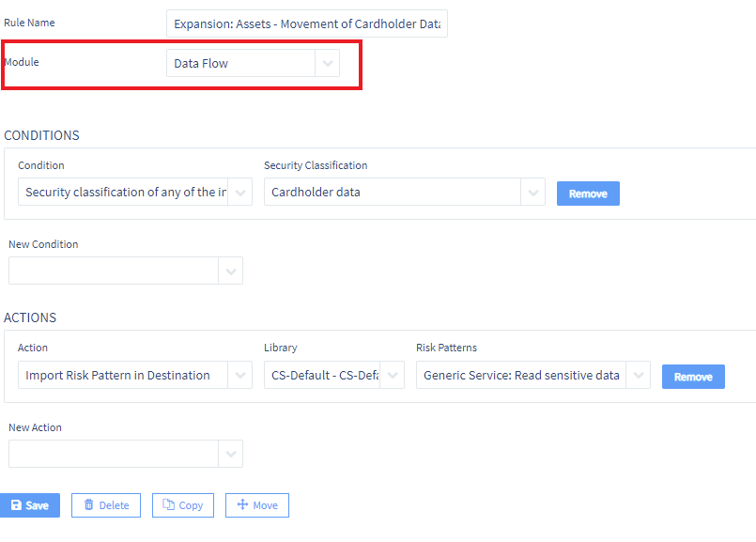
Task: Select the Data Flow module text box
Action: [239, 64]
